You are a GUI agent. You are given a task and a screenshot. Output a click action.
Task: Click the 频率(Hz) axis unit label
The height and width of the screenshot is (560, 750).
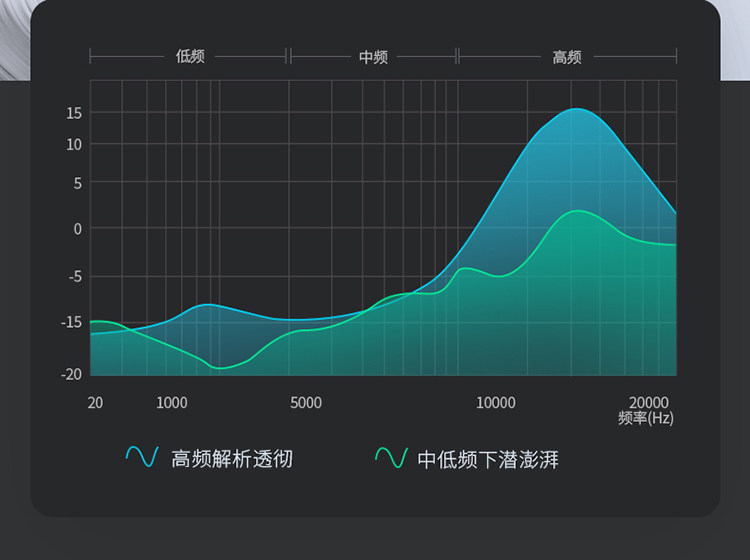(x=646, y=417)
